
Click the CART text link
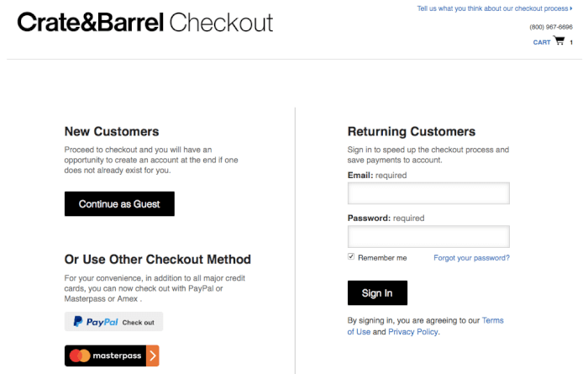(x=542, y=42)
